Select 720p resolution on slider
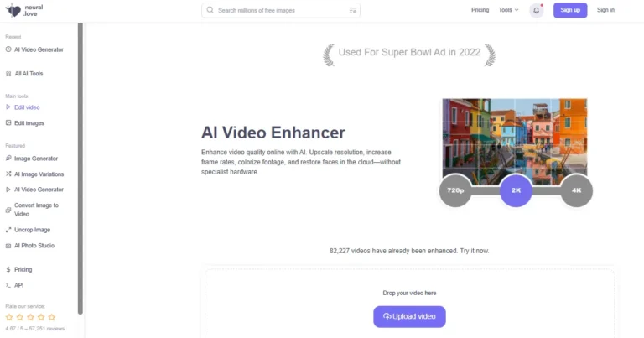The image size is (644, 338). point(455,190)
